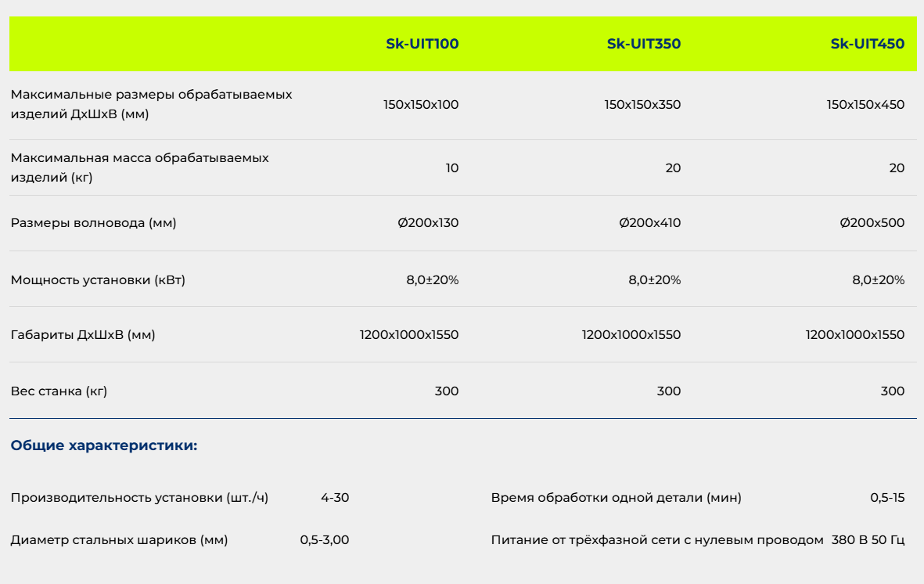Screen dimensions: 924x584
Task: Click the Ø200x410 waveguide size value
Action: [x=649, y=223]
